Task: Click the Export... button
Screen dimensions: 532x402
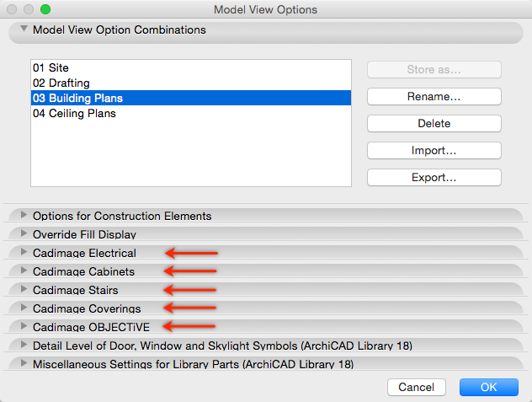Action: pyautogui.click(x=434, y=177)
